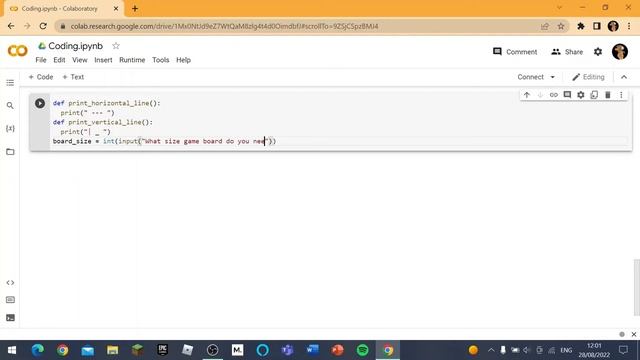Open a new browser tab
Screen dimensions: 640x360
[x=135, y=9]
